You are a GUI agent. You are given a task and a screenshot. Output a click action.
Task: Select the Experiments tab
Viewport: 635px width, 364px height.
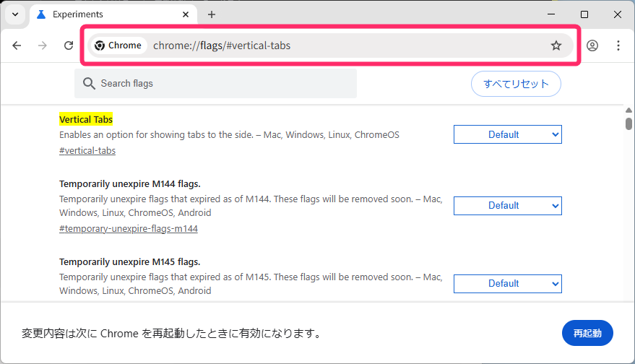coord(113,14)
